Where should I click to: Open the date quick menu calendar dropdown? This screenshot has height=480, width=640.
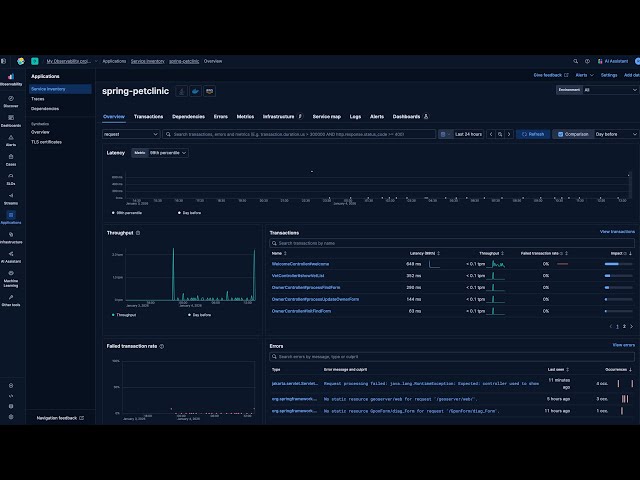click(445, 134)
